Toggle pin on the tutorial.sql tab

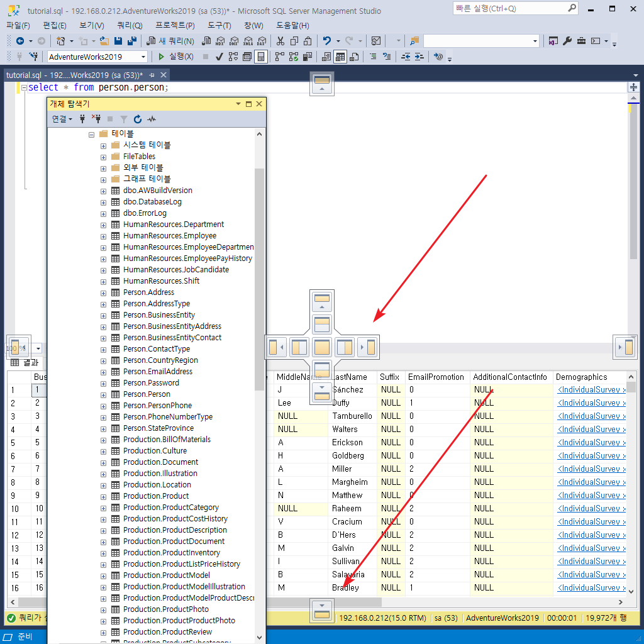(x=152, y=75)
